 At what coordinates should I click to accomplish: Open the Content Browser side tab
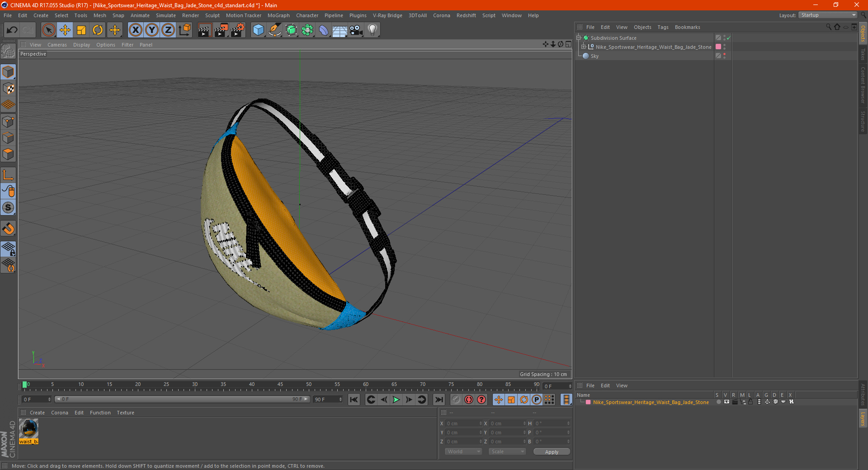point(863,85)
